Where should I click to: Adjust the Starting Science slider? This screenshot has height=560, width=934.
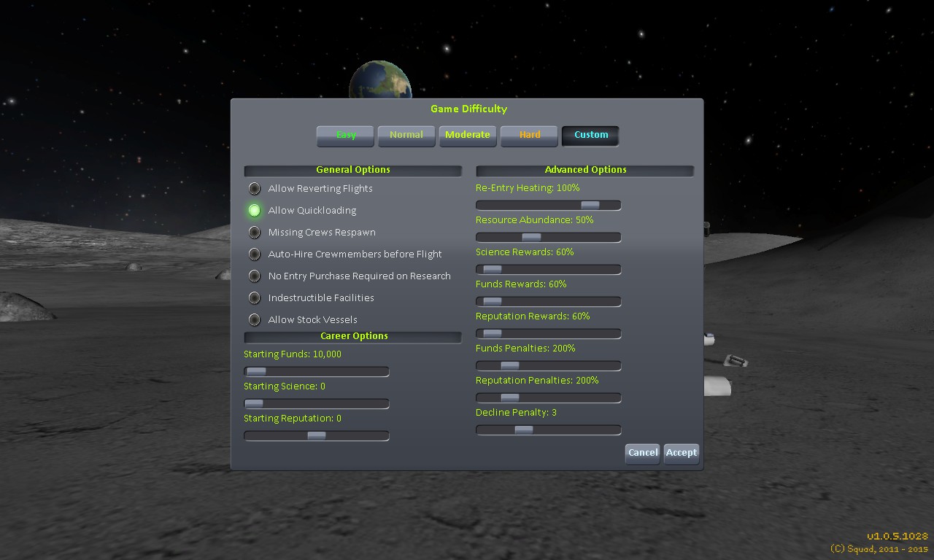click(317, 404)
